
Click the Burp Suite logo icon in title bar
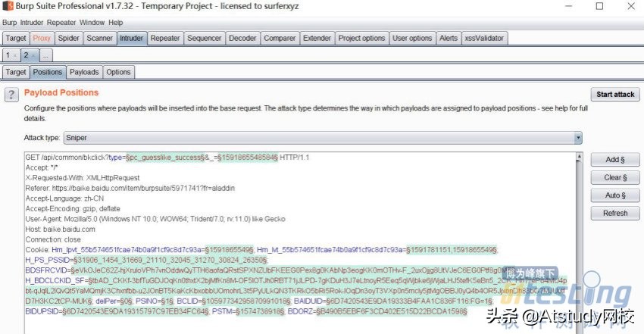point(8,6)
